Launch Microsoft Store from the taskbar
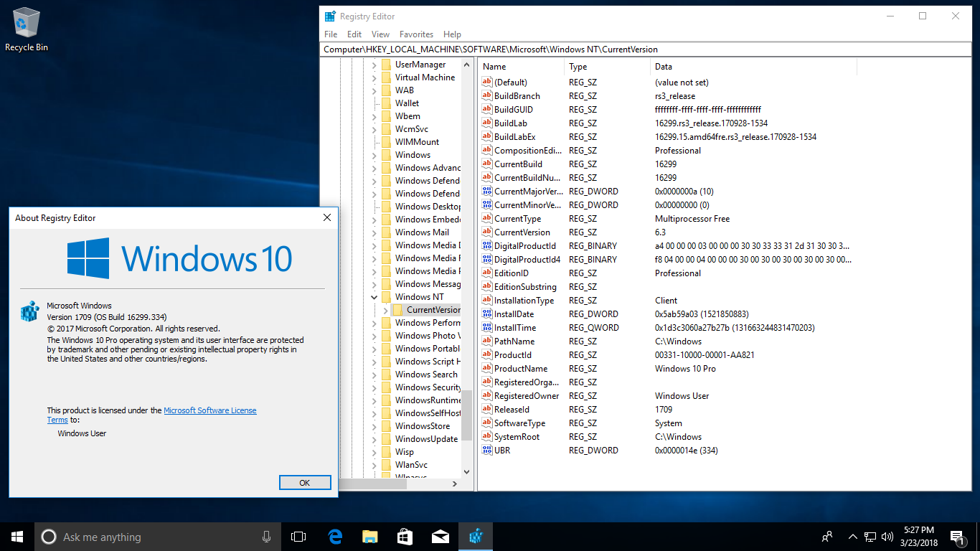The width and height of the screenshot is (980, 551). pos(405,537)
